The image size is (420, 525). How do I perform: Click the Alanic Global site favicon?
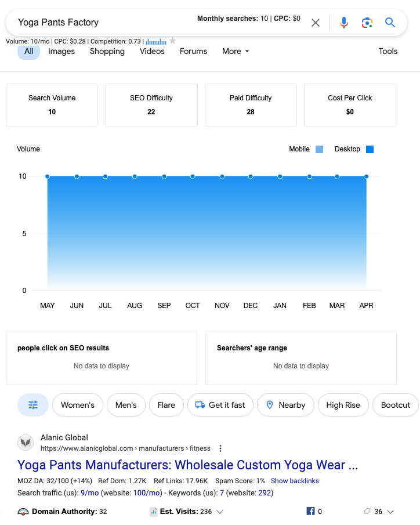click(26, 443)
